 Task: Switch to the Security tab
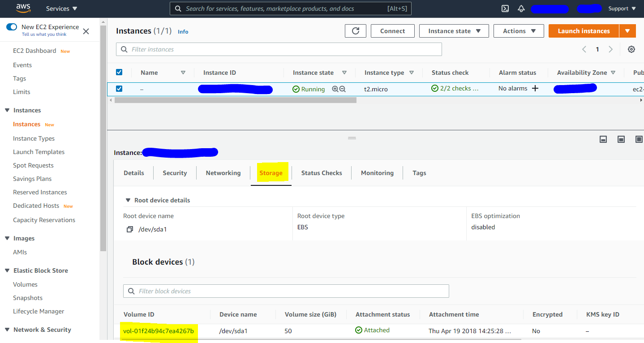pos(175,173)
